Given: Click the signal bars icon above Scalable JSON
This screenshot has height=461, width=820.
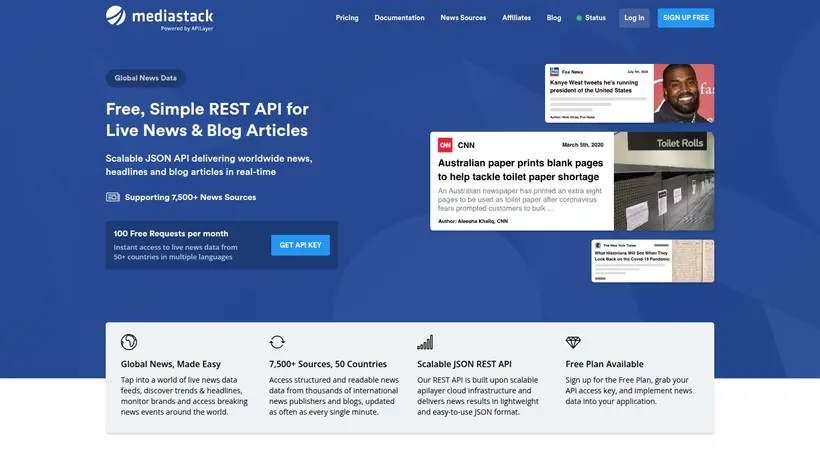Looking at the screenshot, I should coord(425,342).
